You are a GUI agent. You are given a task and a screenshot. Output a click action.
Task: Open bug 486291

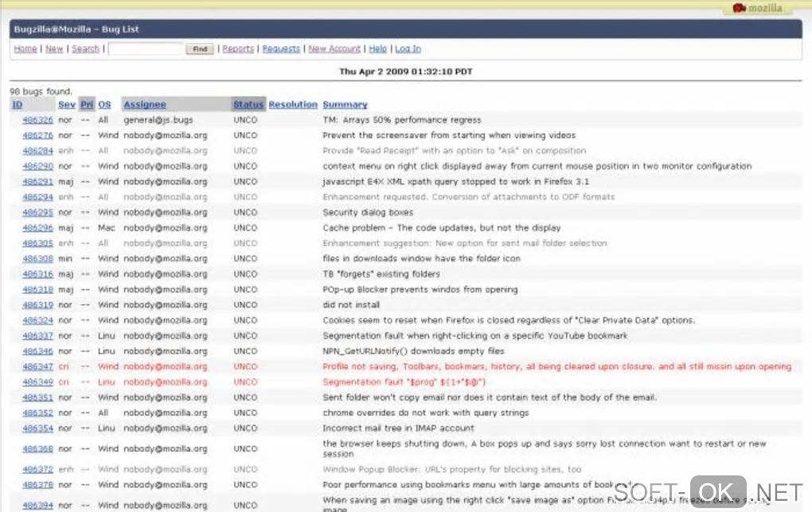coord(37,182)
